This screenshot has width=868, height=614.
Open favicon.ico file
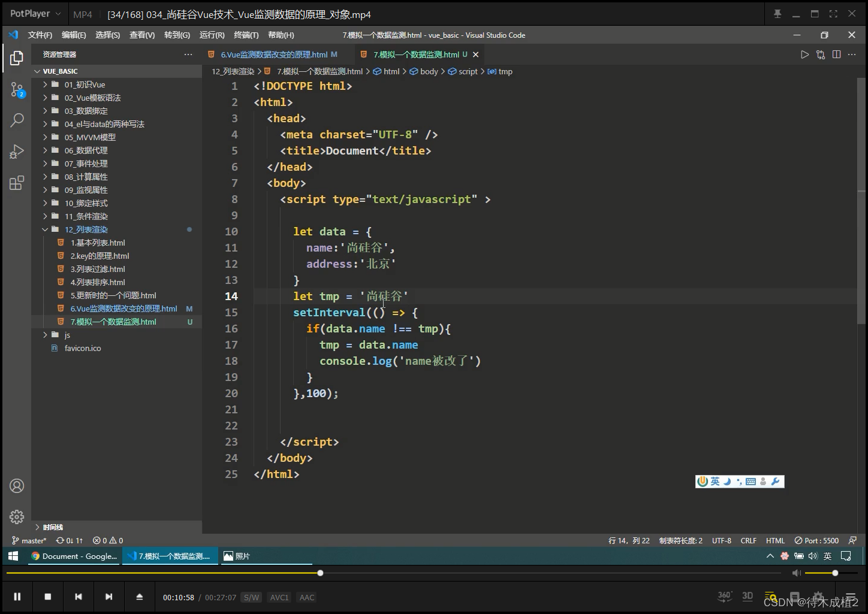[83, 348]
